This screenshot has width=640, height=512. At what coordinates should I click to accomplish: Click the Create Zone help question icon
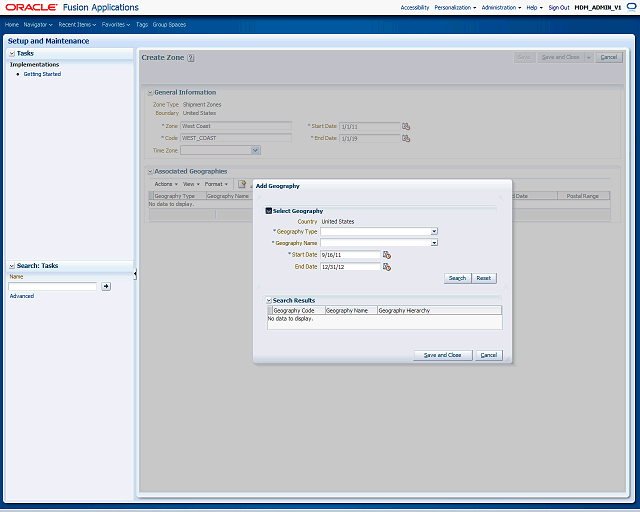(191, 58)
